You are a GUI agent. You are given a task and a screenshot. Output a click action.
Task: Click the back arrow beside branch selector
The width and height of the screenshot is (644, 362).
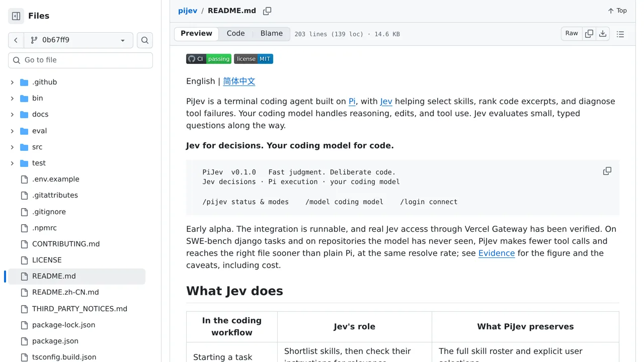click(x=16, y=40)
